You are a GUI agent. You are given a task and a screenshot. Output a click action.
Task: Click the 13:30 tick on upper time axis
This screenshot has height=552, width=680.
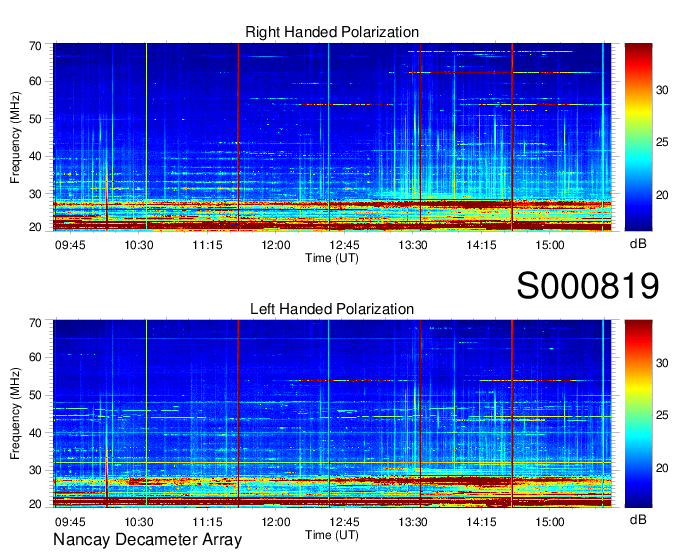[x=413, y=245]
